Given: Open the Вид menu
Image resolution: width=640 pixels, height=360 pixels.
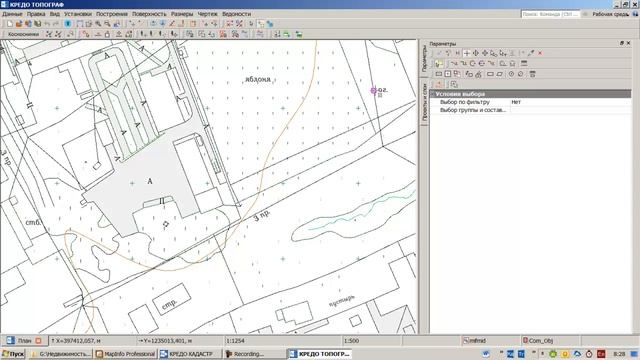Looking at the screenshot, I should 55,14.
